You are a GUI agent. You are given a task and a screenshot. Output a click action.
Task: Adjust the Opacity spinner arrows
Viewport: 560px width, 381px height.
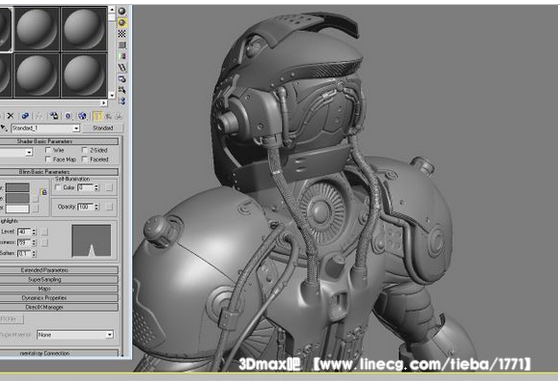(97, 206)
